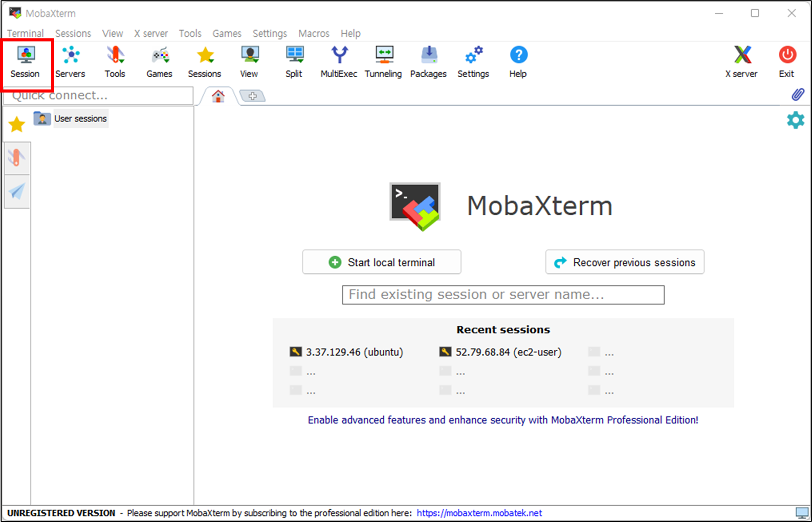This screenshot has width=812, height=522.
Task: Follow the Professional Edition promotion link
Action: pos(503,420)
